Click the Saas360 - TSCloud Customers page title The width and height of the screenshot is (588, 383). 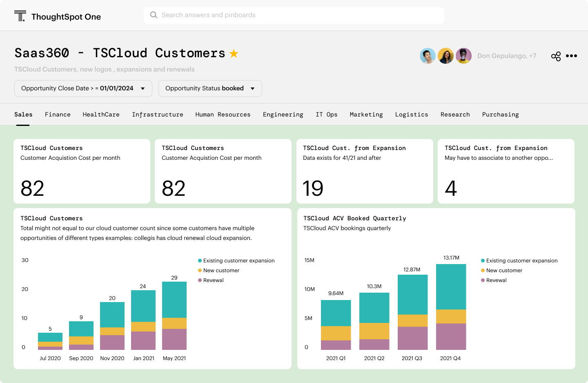click(120, 53)
